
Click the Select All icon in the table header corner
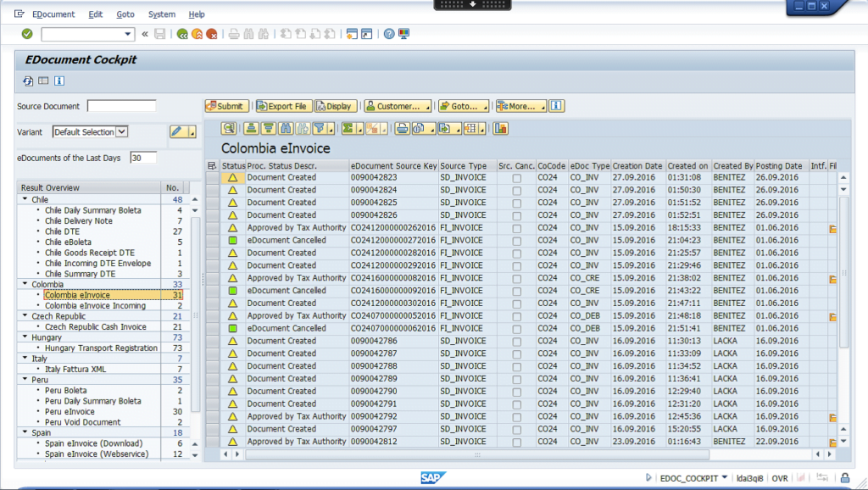point(211,165)
